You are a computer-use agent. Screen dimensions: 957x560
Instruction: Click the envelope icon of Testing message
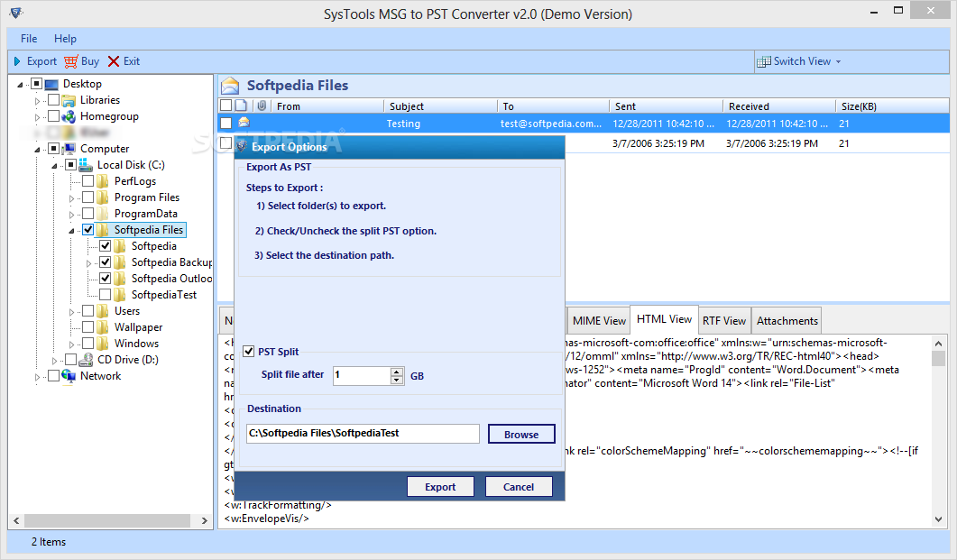click(244, 123)
